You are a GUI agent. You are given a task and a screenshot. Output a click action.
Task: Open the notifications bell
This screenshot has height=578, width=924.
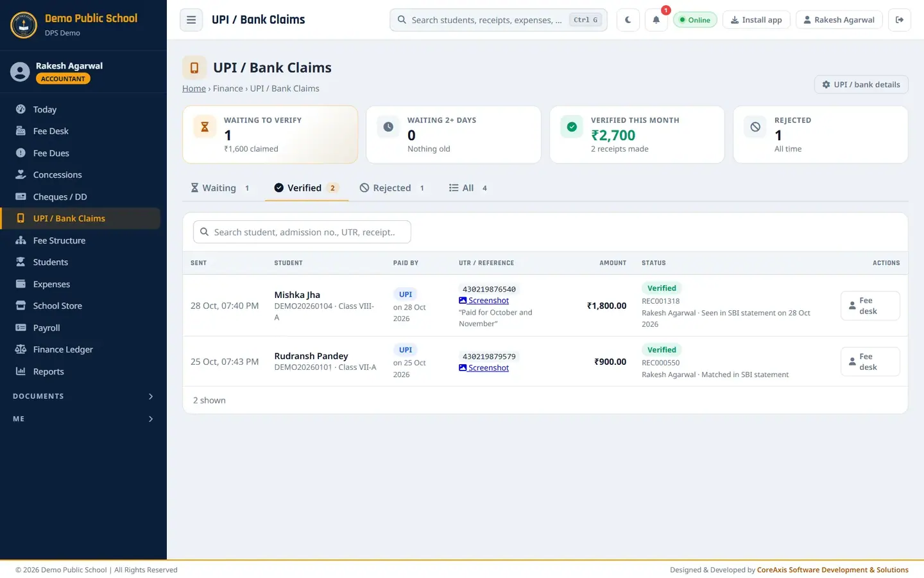pos(656,20)
